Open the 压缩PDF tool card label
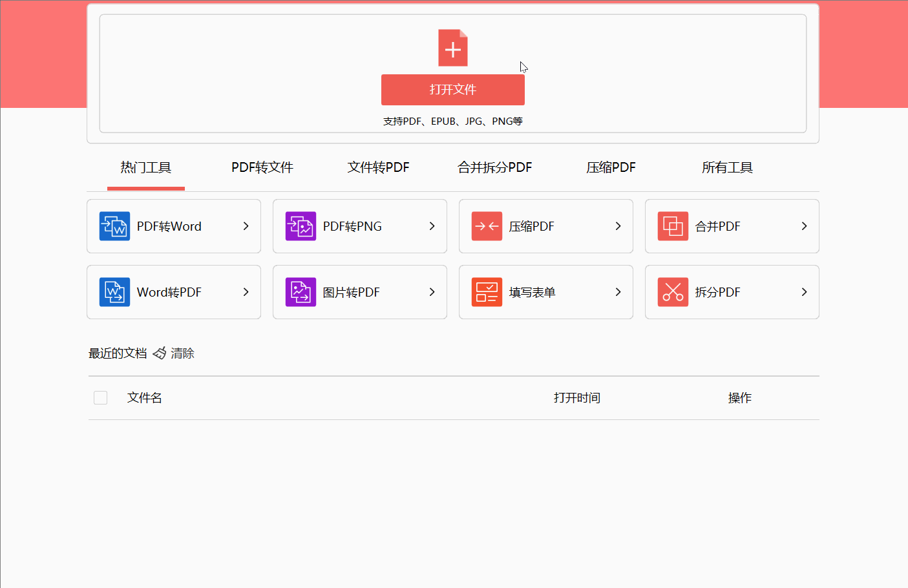 [x=532, y=227]
